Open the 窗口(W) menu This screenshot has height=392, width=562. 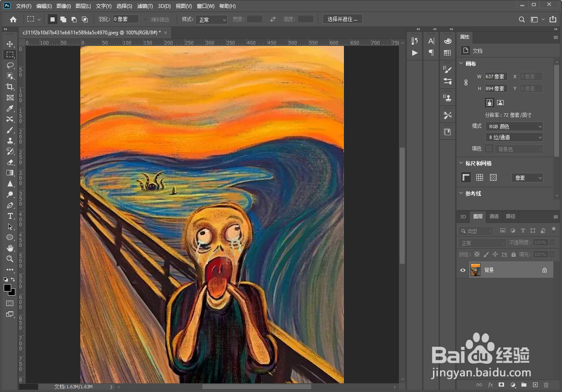(x=206, y=6)
